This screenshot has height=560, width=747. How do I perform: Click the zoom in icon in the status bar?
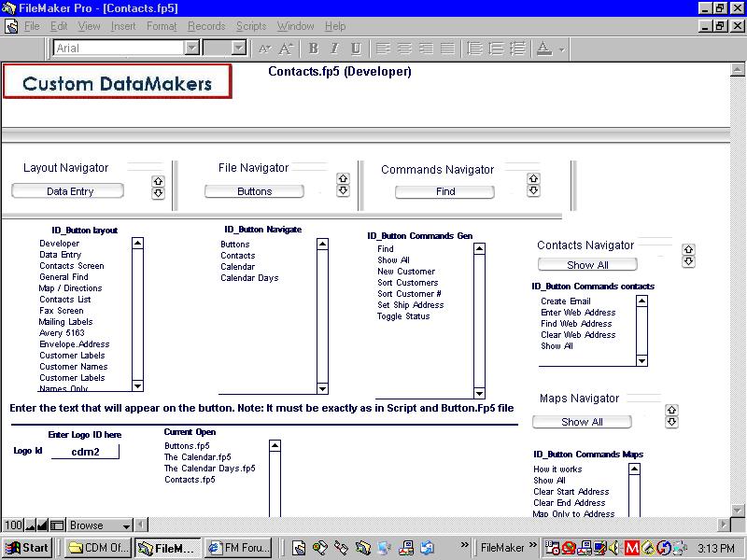click(x=42, y=525)
